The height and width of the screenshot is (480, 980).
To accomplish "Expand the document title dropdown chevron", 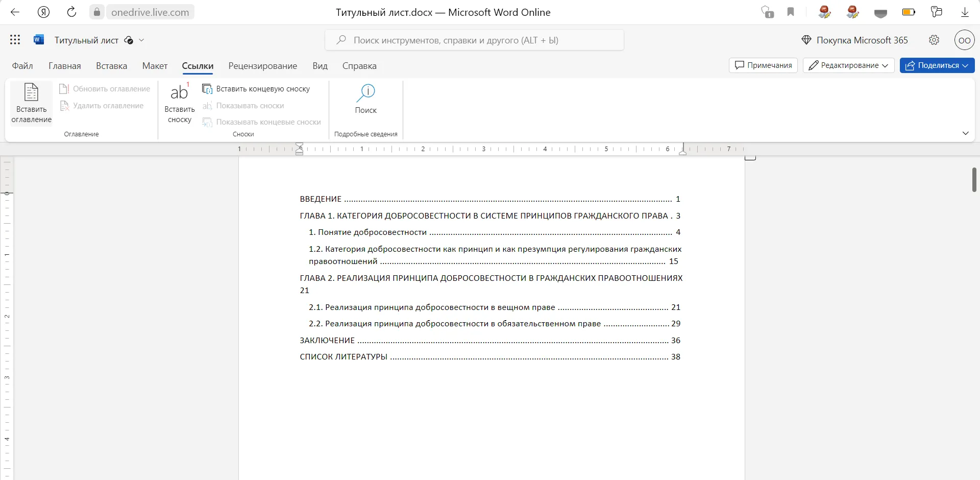I will pos(141,40).
